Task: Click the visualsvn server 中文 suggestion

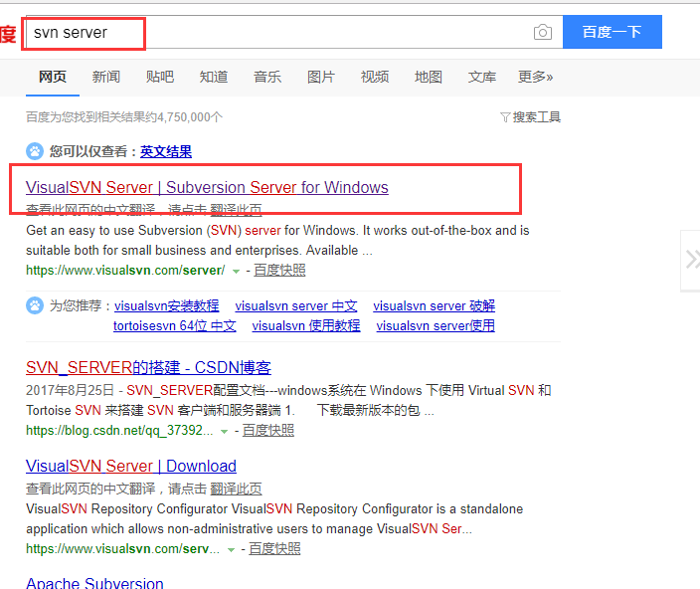Action: (x=296, y=305)
